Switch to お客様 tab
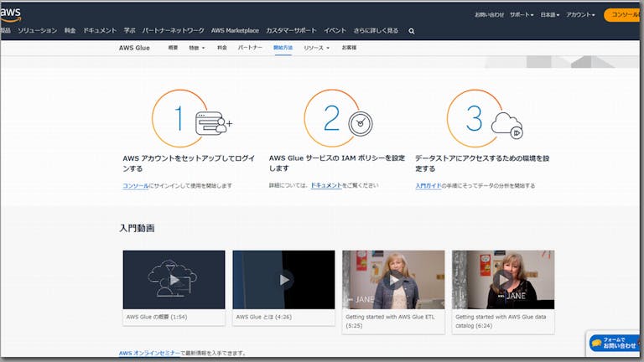Image resolution: width=644 pixels, height=362 pixels. 349,48
